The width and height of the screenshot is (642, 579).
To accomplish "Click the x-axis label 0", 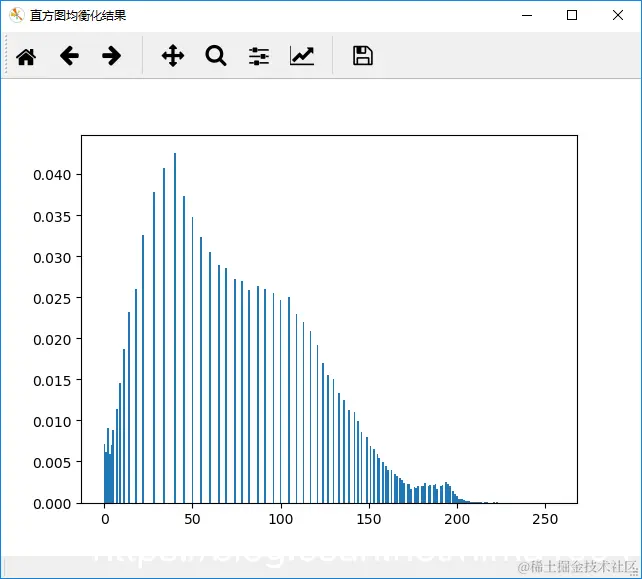I will coord(105,519).
